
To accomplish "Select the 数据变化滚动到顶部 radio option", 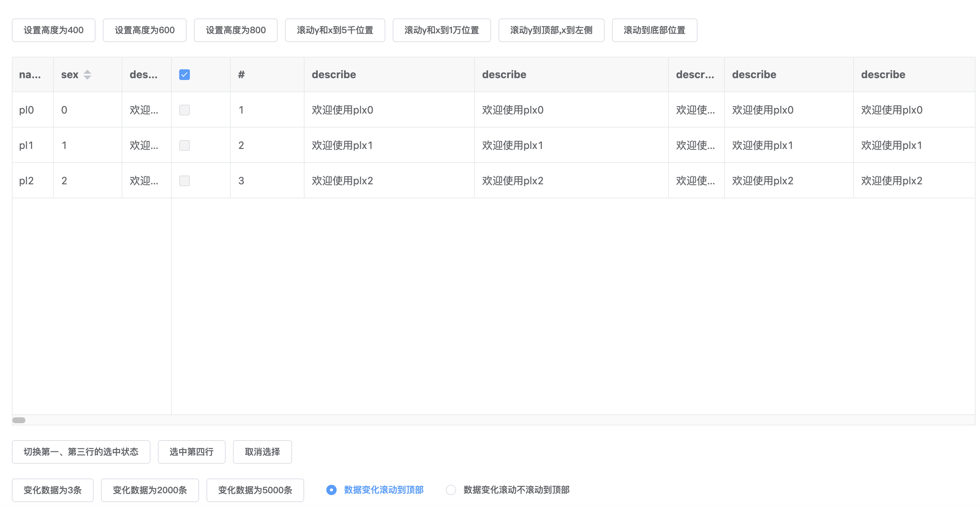I will [x=331, y=490].
